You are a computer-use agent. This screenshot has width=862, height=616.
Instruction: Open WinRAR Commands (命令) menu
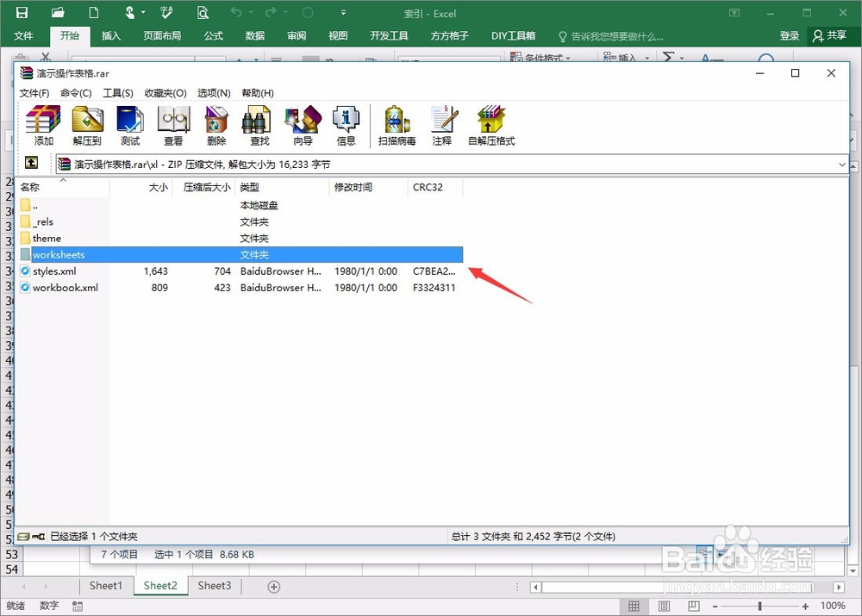pyautogui.click(x=76, y=93)
